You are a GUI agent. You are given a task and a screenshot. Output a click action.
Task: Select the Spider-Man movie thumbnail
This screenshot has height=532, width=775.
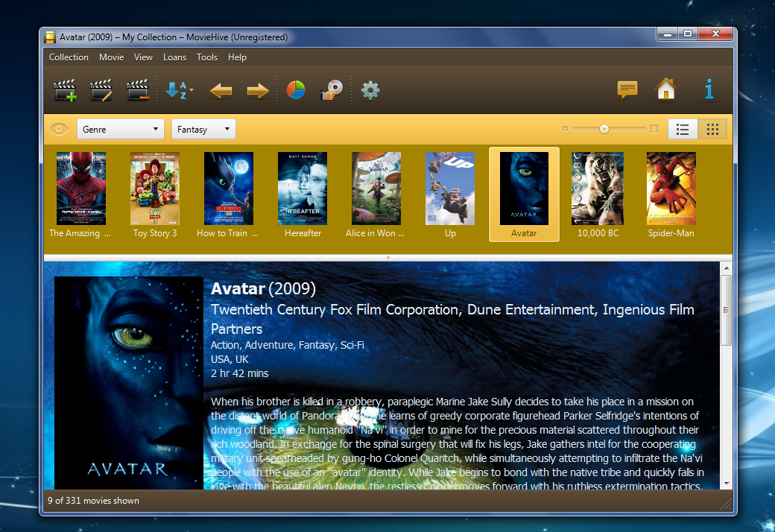tap(671, 194)
